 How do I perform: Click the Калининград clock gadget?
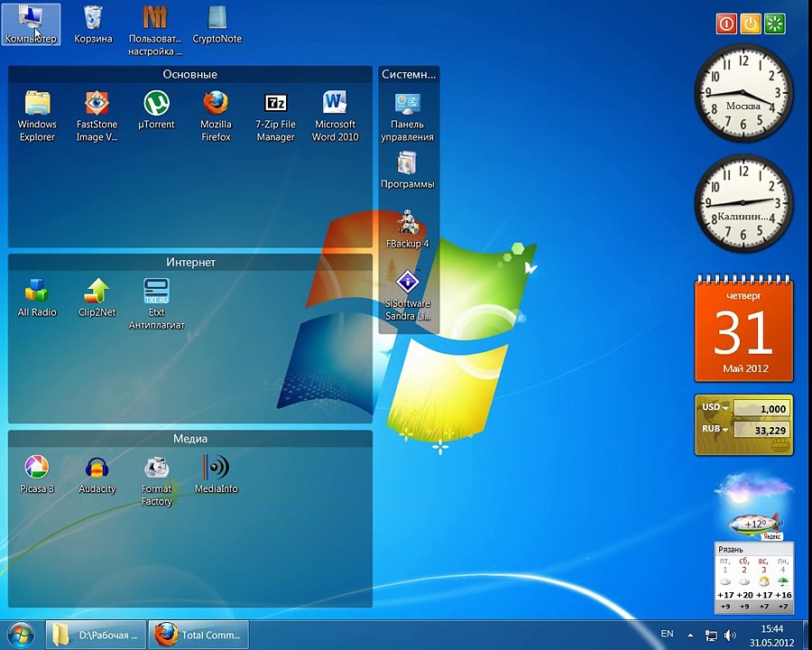click(x=743, y=203)
